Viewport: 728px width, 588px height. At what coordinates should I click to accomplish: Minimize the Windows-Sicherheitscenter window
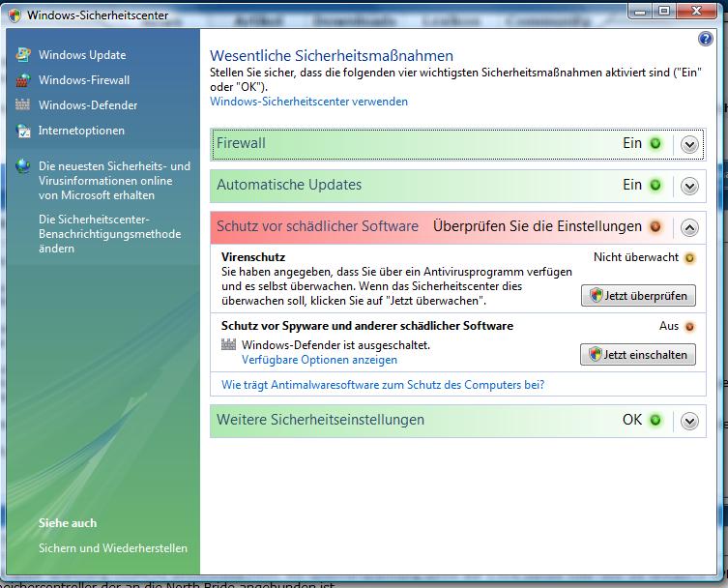pos(640,12)
